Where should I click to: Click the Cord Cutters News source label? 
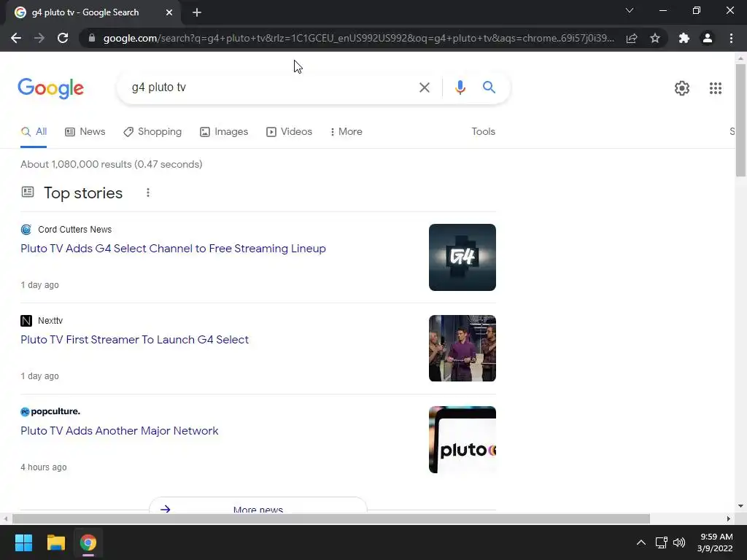tap(75, 230)
